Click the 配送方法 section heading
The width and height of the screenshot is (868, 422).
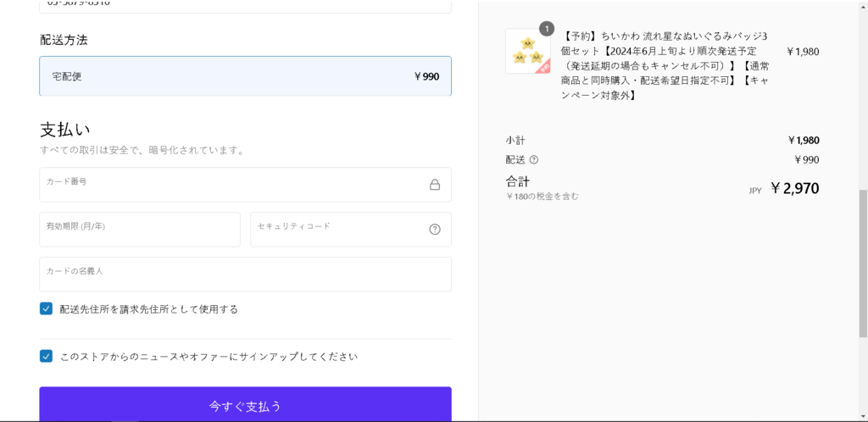[x=64, y=40]
